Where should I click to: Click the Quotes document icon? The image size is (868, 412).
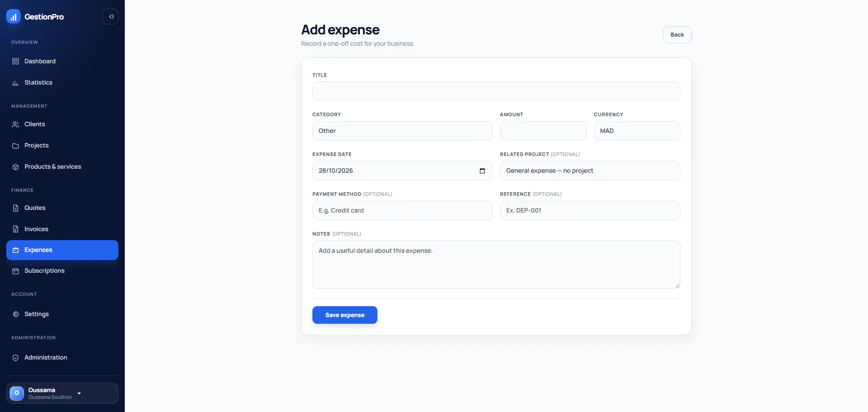tap(15, 208)
